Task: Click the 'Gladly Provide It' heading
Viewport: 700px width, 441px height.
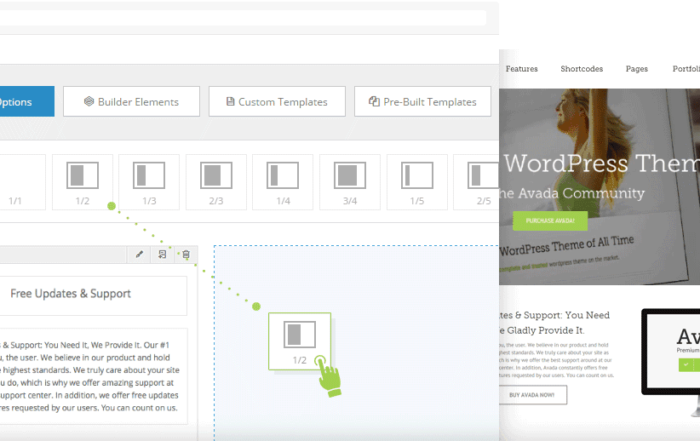Action: pos(542,330)
